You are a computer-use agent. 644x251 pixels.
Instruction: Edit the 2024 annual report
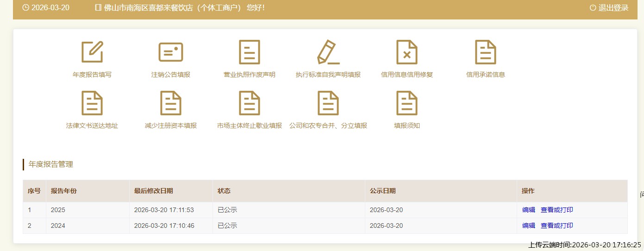[x=528, y=226]
